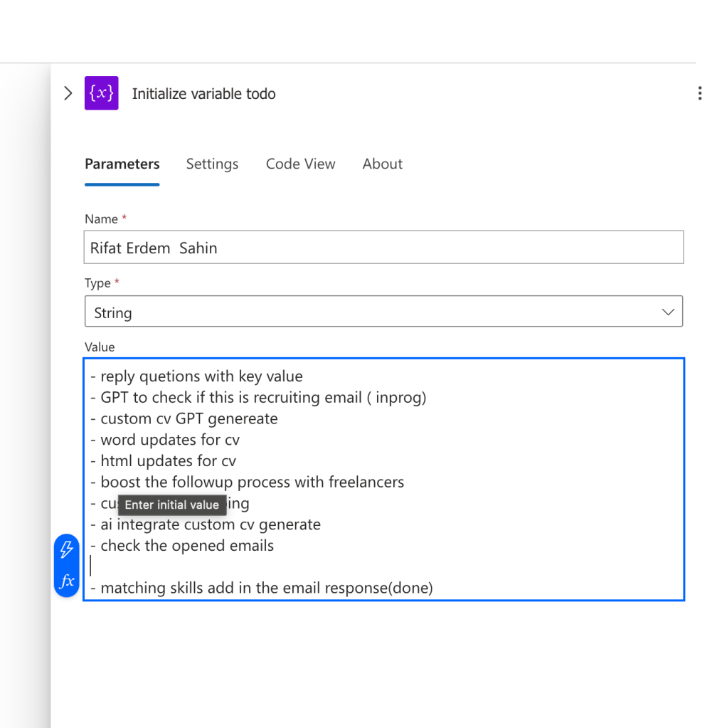Screen dimensions: 717x728
Task: Click the title Initialize variable todo
Action: pos(203,94)
